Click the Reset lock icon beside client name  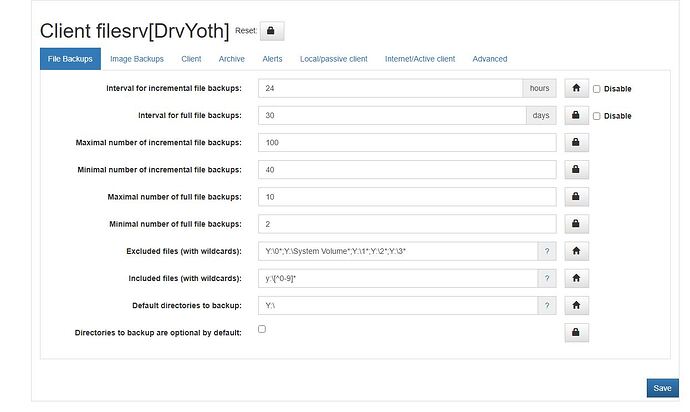(273, 30)
